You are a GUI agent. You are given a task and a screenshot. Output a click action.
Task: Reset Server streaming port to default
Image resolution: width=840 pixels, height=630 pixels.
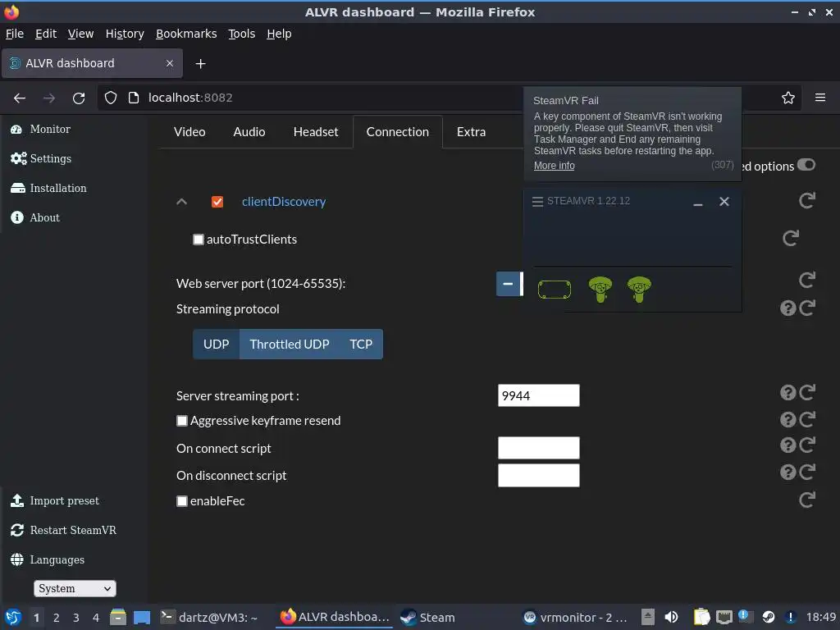click(807, 393)
